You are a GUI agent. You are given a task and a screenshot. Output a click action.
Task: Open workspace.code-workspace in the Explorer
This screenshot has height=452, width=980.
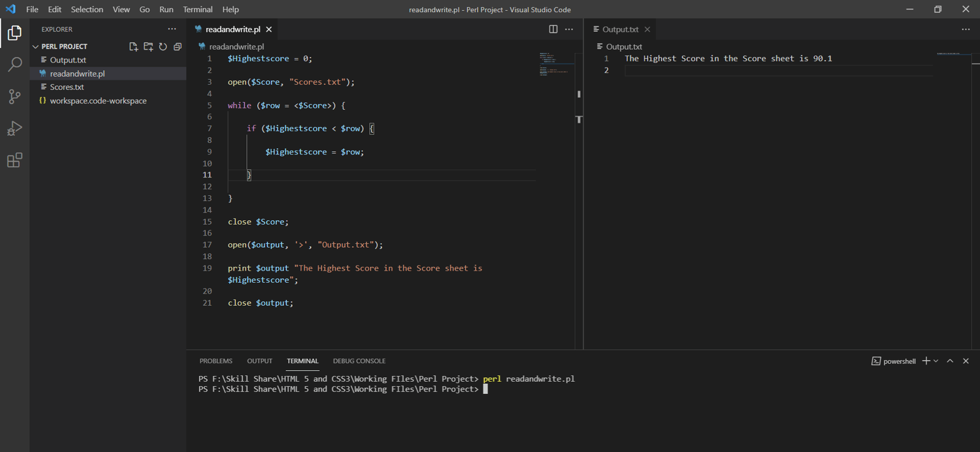[108, 101]
